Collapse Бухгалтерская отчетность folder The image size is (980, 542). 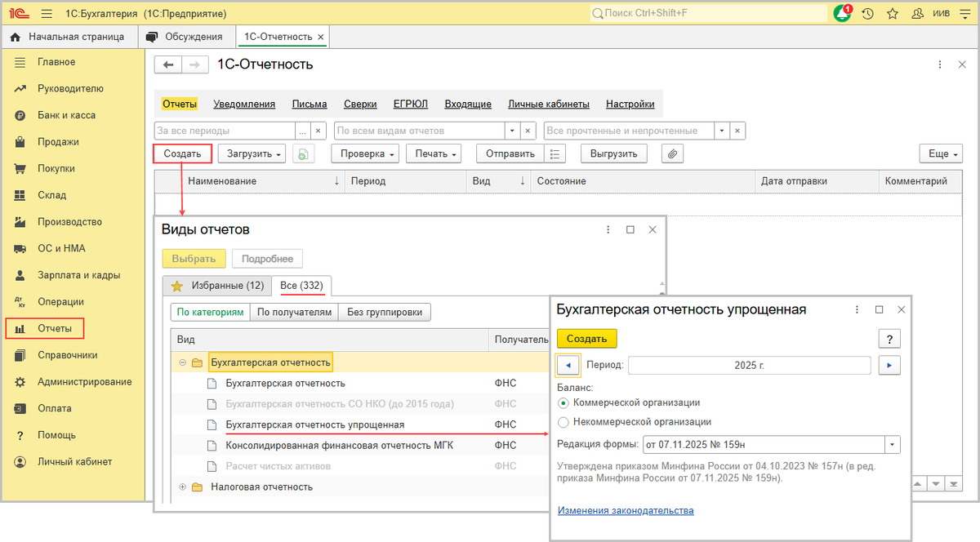point(182,362)
